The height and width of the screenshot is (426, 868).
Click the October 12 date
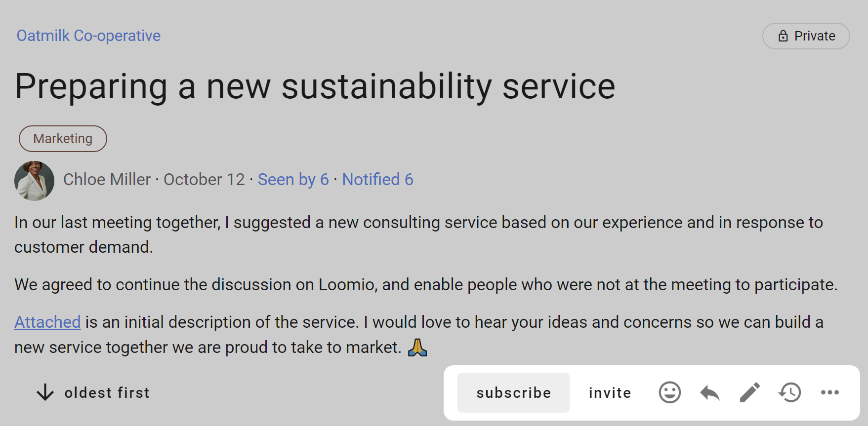[204, 179]
